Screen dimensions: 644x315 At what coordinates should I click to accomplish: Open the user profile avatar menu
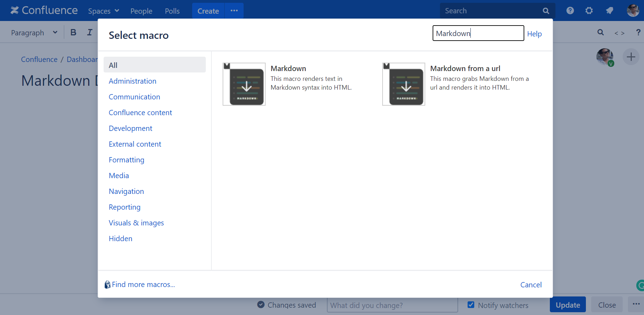(x=633, y=10)
